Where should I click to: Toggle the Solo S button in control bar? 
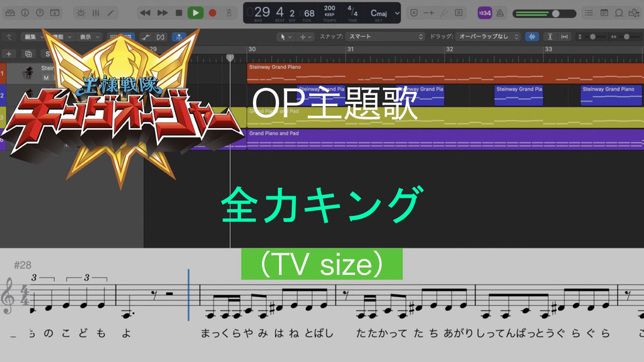[x=458, y=13]
